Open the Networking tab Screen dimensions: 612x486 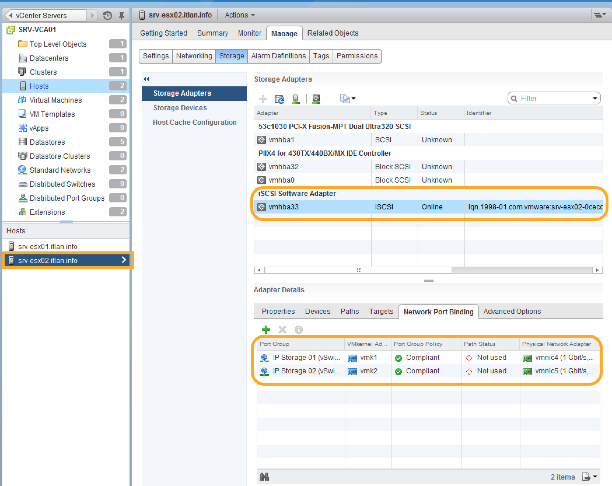tap(194, 56)
